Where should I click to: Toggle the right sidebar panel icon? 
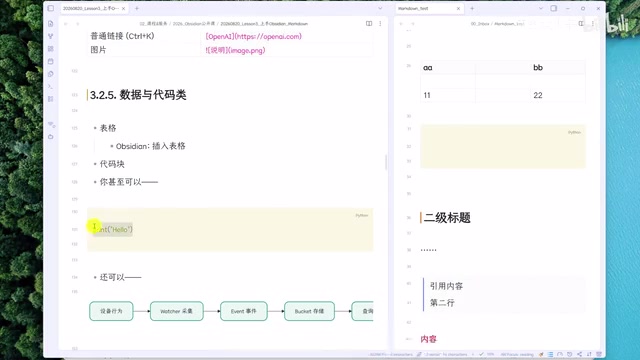tap(553, 8)
